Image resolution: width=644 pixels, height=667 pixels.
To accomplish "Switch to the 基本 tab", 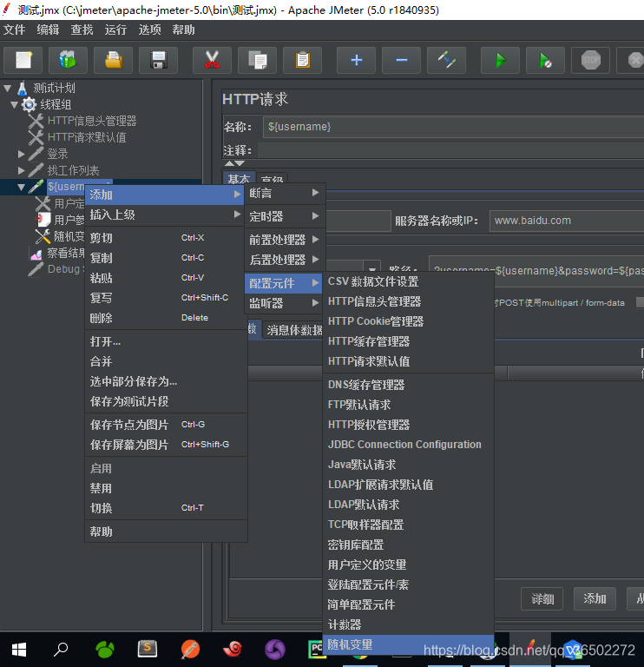I will [x=239, y=178].
